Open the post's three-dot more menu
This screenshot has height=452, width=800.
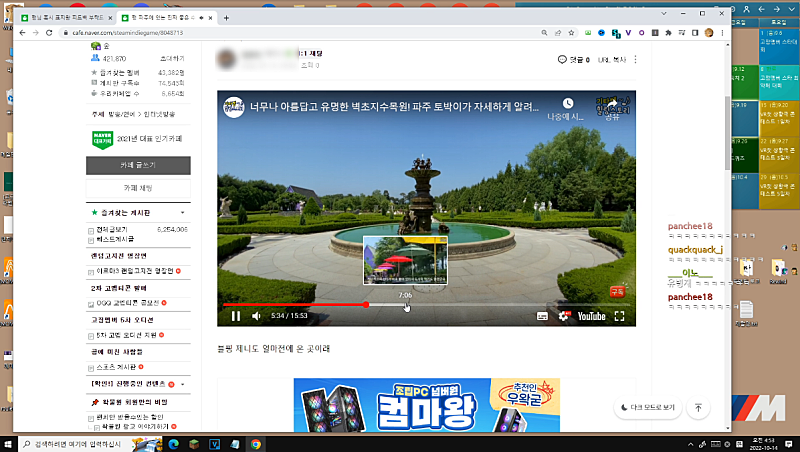pyautogui.click(x=635, y=60)
